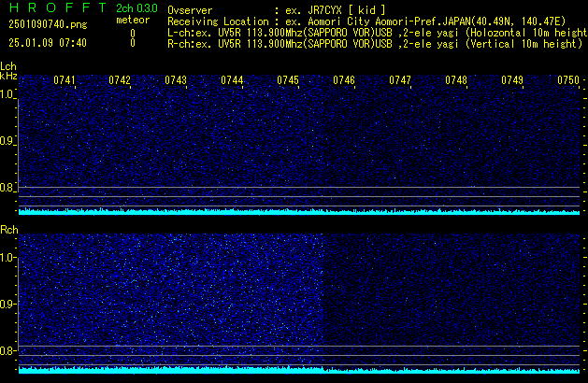Viewport: 588px width, 383px height.
Task: Click the HROFFT title text
Action: tap(58, 7)
